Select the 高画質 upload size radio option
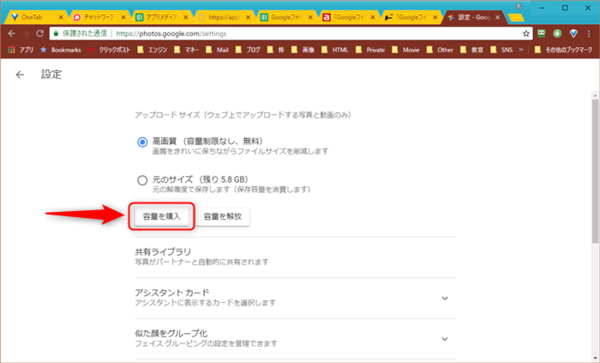The image size is (600, 363). 142,142
